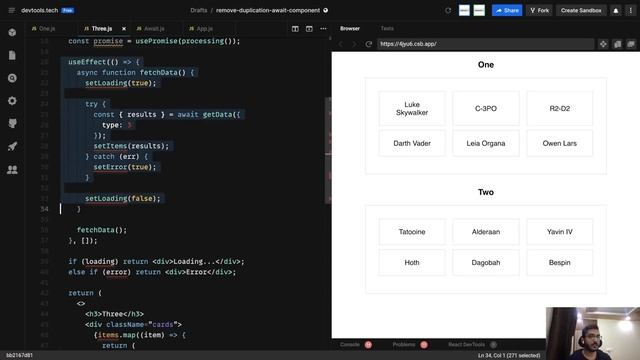Click the Yavin IV card
640x360 pixels.
560,232
